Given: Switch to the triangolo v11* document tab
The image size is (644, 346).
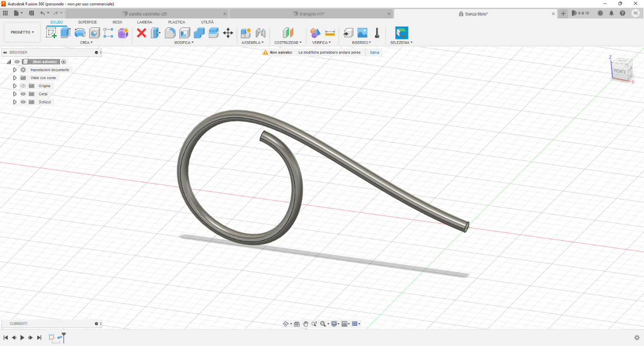Looking at the screenshot, I should (312, 14).
